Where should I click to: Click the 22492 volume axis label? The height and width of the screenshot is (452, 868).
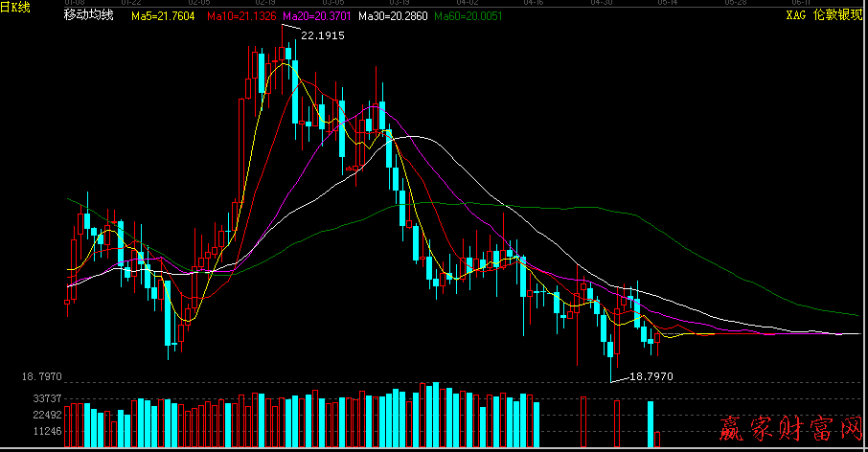click(x=47, y=415)
